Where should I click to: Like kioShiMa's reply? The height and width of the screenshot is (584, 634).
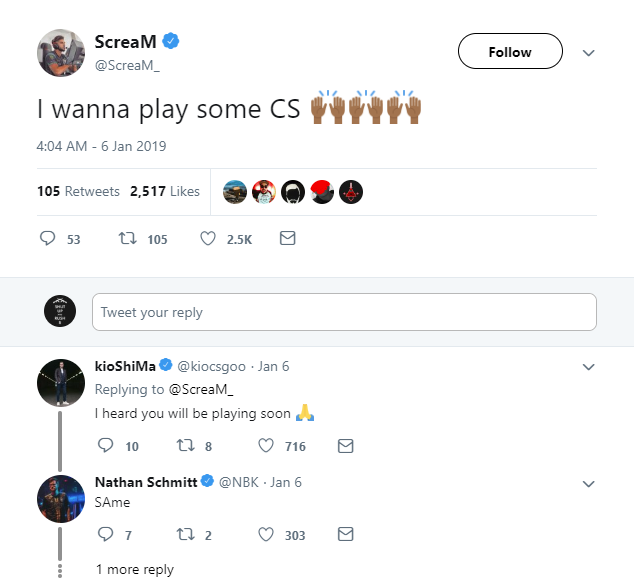click(x=266, y=446)
